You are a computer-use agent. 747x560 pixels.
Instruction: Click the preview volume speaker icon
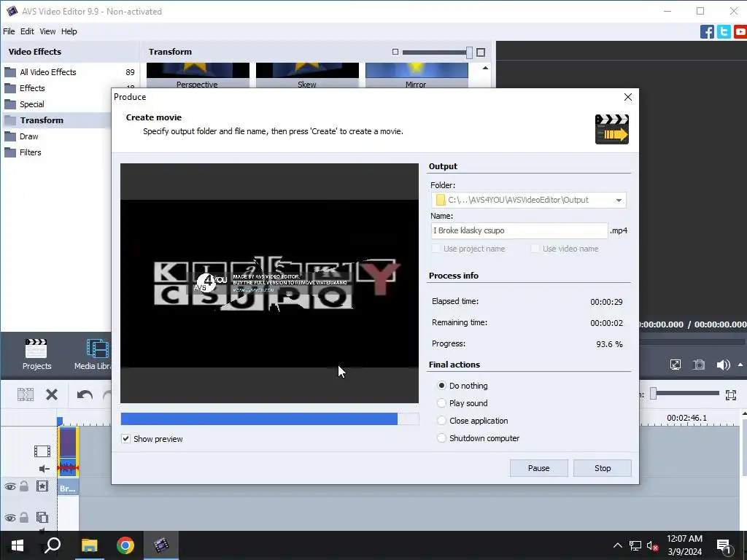click(723, 365)
